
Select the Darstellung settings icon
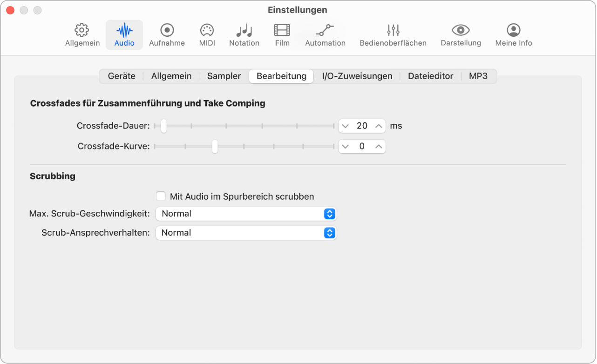(461, 34)
